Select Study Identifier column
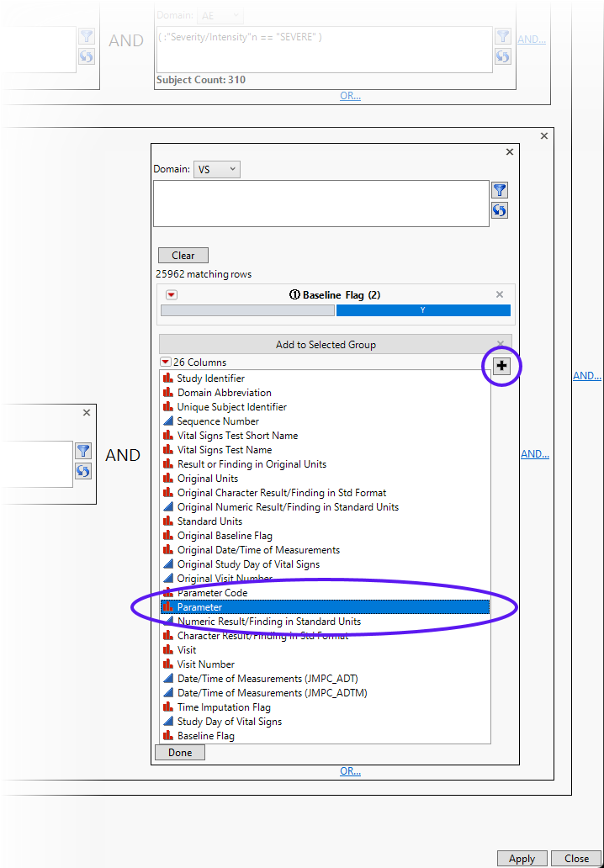This screenshot has height=868, width=604. pos(325,378)
